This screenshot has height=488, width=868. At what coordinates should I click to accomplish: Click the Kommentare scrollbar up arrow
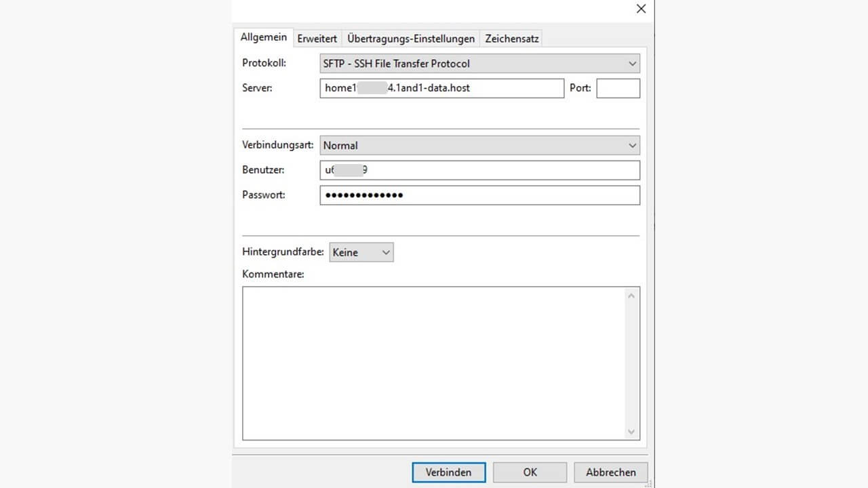(631, 296)
